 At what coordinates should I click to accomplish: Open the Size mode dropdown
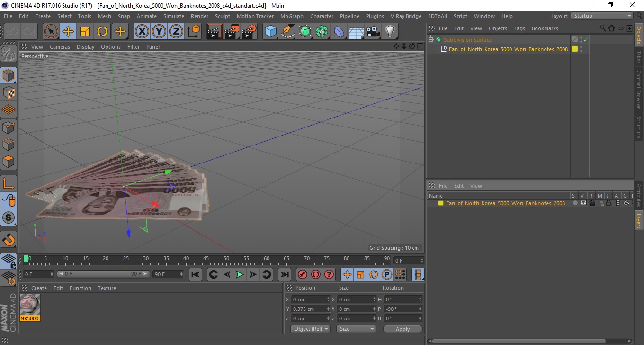356,329
